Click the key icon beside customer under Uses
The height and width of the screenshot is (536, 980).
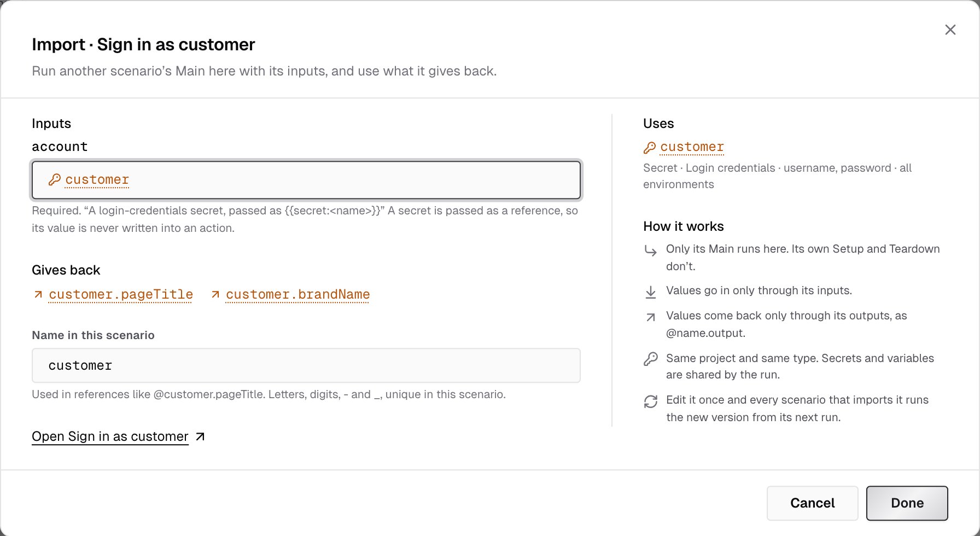[x=649, y=148]
